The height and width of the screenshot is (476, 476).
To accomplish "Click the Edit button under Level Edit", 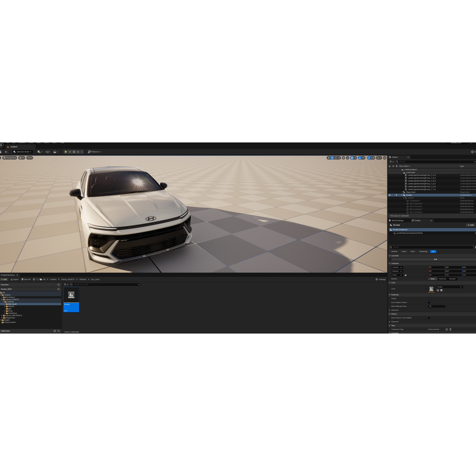I will click(435, 259).
